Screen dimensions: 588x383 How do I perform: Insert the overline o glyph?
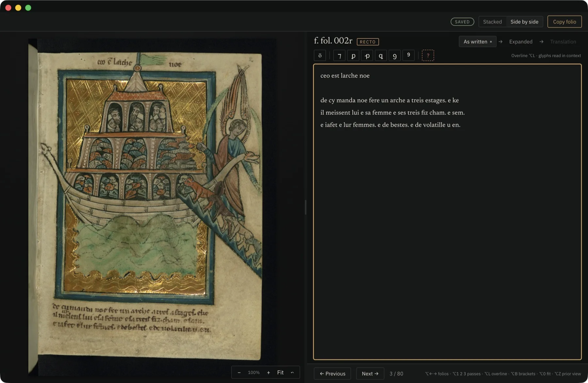(320, 56)
